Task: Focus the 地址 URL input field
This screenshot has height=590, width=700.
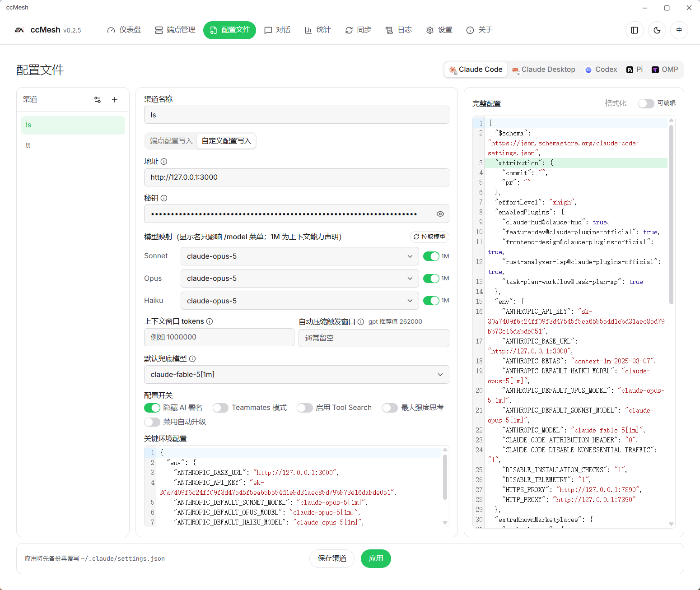Action: point(297,177)
